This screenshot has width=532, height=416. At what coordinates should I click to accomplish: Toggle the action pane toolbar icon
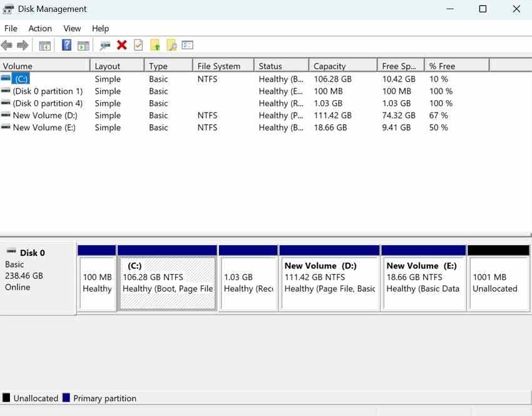[83, 46]
